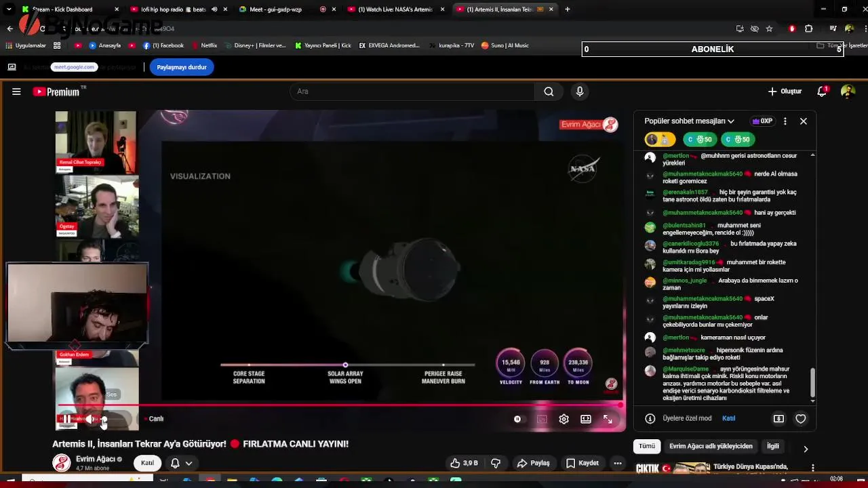This screenshot has height=488, width=868.
Task: Open the Disney+ Filmler bookmark
Action: (255, 45)
